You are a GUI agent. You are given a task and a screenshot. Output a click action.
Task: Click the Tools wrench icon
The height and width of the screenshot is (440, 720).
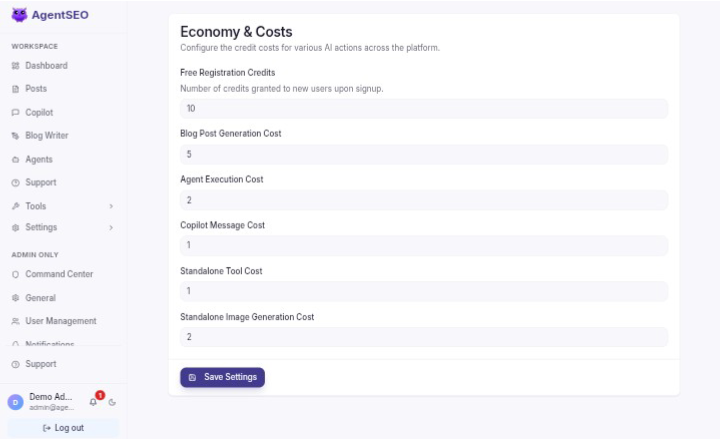16,206
